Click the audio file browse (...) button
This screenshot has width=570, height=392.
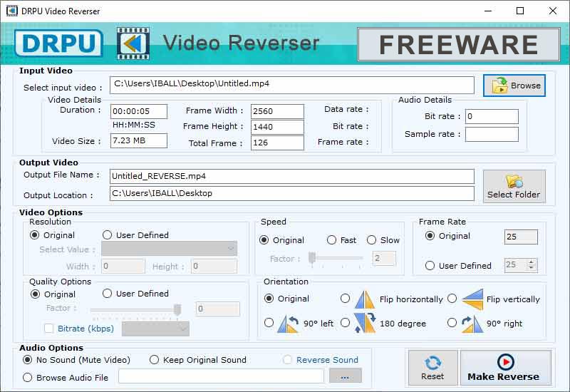[346, 376]
